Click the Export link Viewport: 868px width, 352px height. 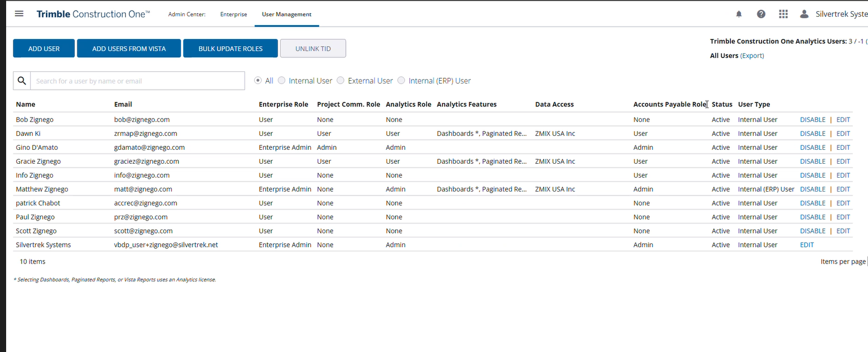pyautogui.click(x=752, y=56)
